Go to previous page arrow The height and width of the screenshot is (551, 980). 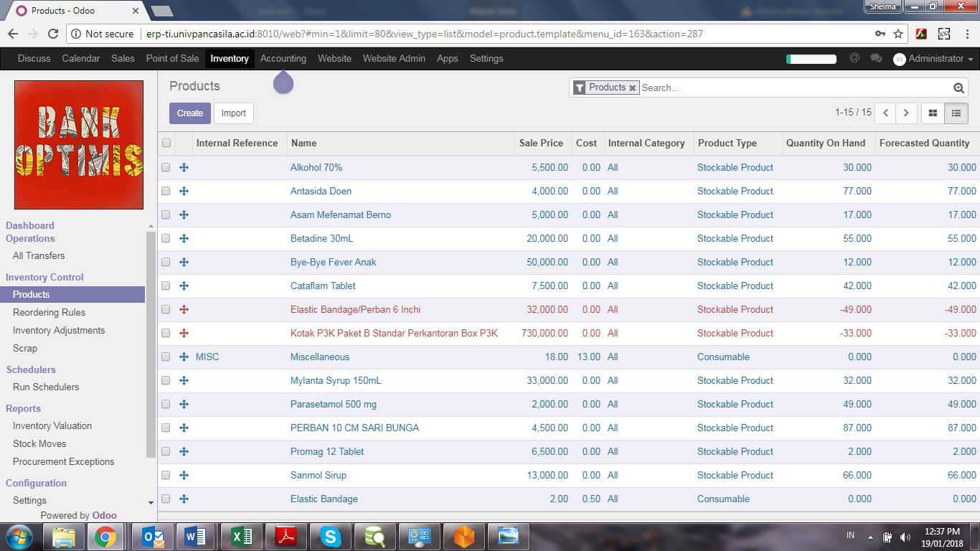886,113
